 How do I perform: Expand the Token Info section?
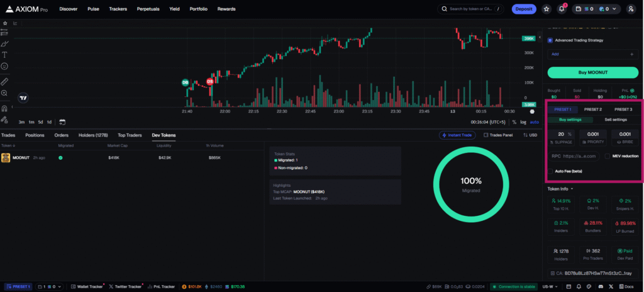[560, 189]
